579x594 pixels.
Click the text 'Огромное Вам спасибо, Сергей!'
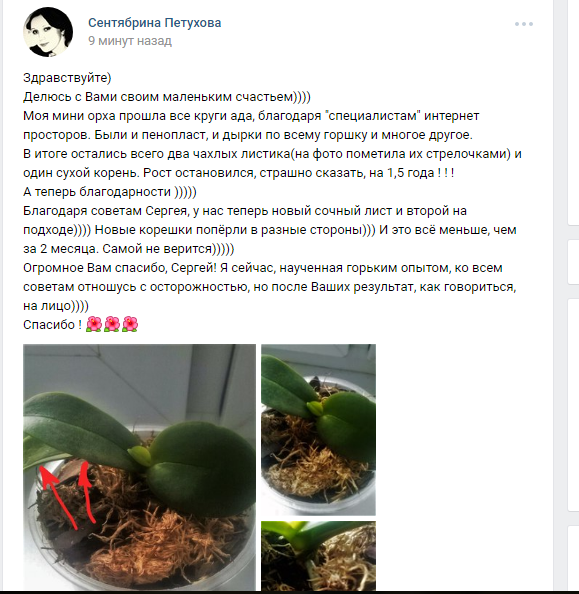[x=120, y=268]
